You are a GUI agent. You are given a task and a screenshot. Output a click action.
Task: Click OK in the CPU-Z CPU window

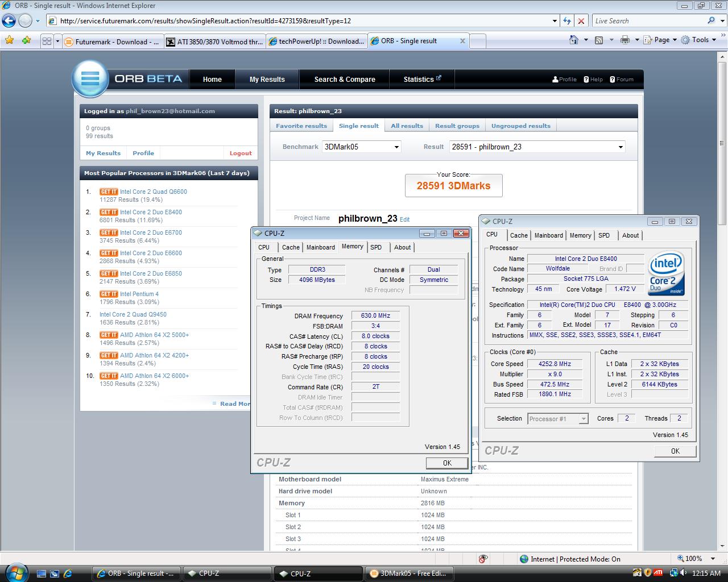(x=675, y=451)
